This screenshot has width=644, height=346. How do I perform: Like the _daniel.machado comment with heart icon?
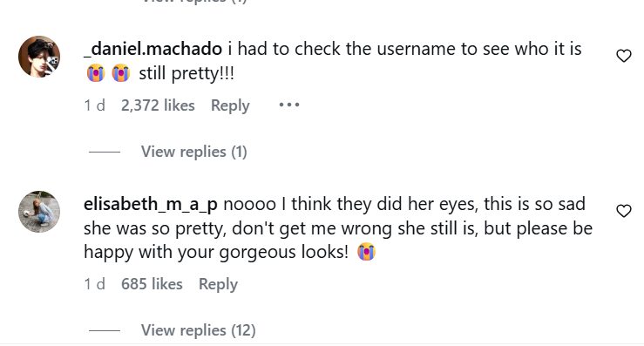623,56
